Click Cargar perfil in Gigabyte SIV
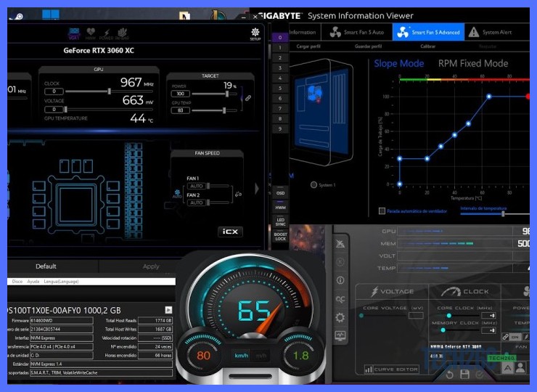This screenshot has height=392, width=537. 308,46
